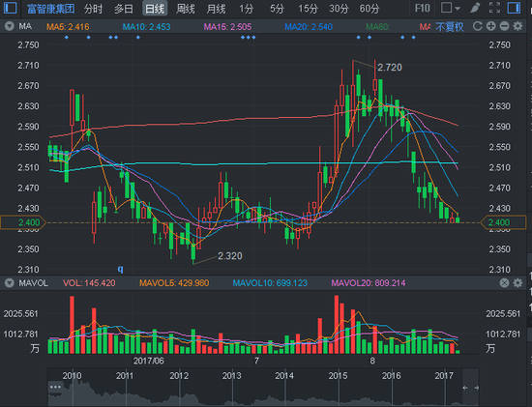The image size is (532, 407).
Task: Zoom out the chart with minus icon
Action: pos(505,26)
